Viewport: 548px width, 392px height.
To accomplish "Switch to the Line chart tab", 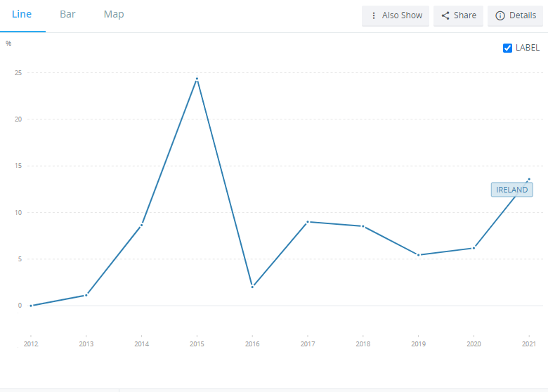I will coord(22,15).
